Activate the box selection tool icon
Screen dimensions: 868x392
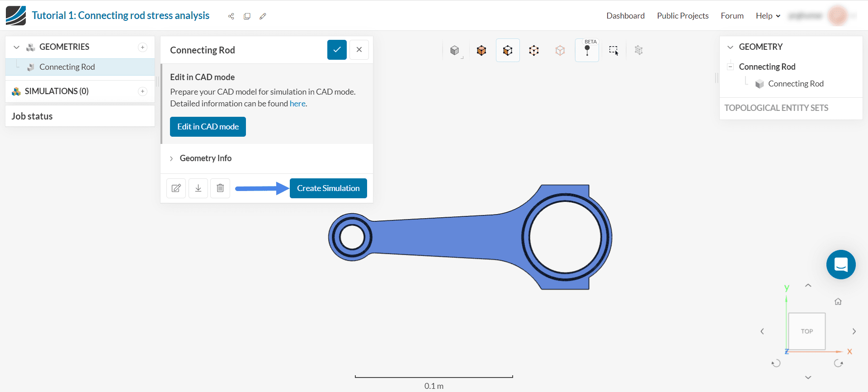coord(613,50)
